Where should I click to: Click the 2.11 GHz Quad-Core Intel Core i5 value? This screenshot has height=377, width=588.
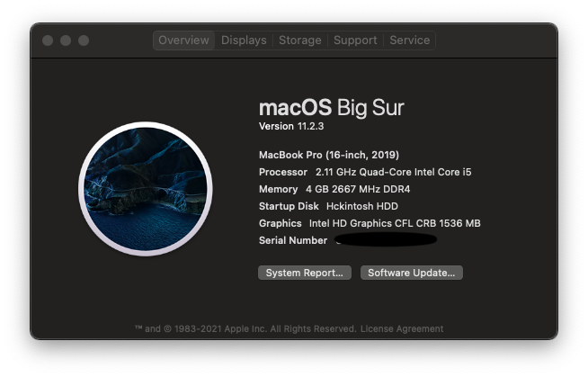click(x=394, y=172)
